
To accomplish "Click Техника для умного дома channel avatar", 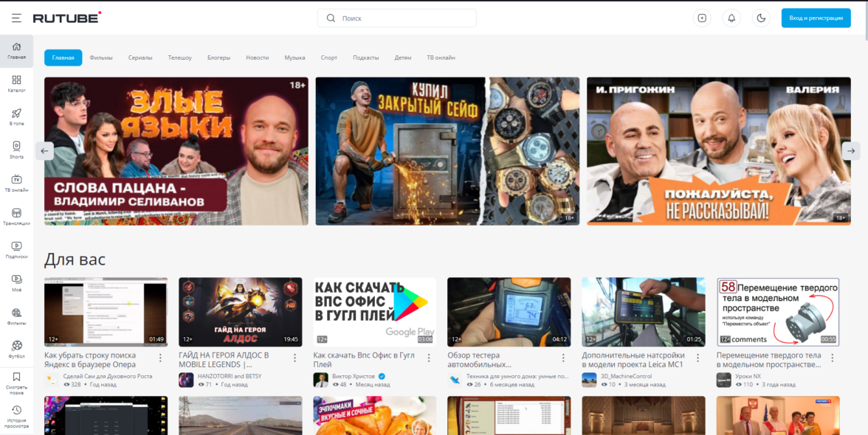I will [x=455, y=380].
